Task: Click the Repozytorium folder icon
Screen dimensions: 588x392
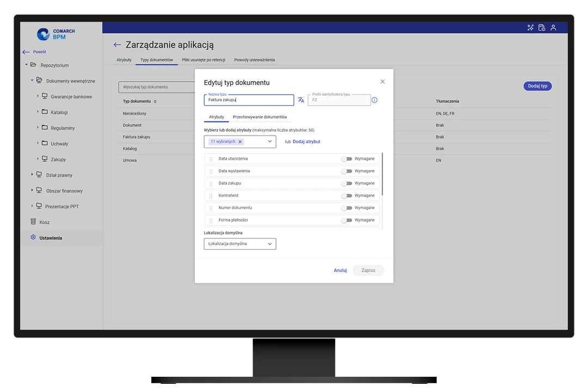Action: coord(33,65)
